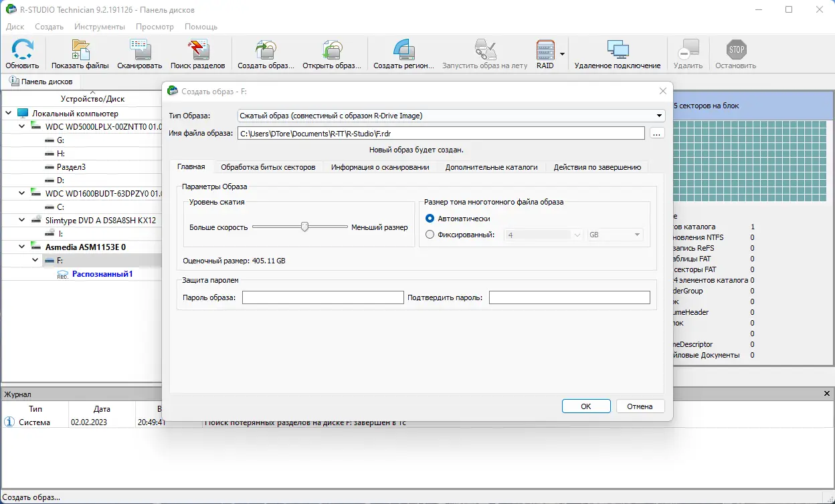Screen dimensions: 835x504
Task: Switch to Действия по завершению tab
Action: pos(597,167)
